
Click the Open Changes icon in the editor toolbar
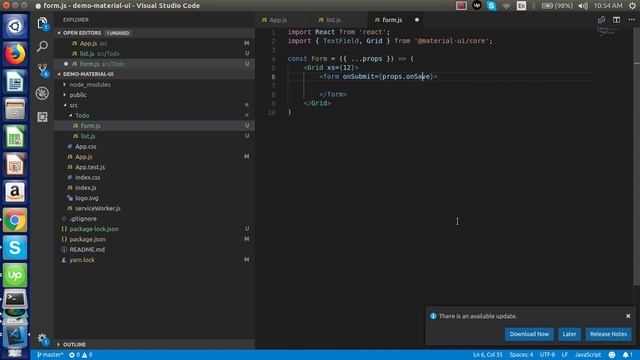tap(601, 20)
